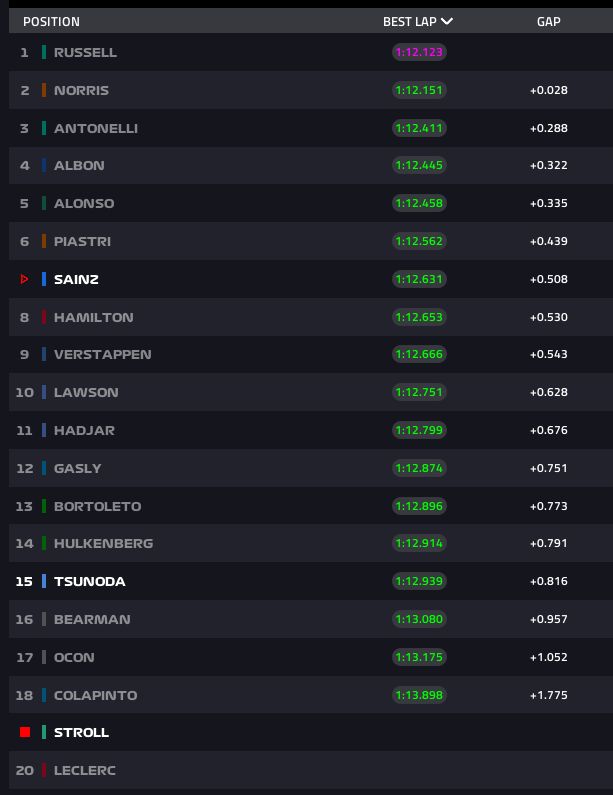The image size is (613, 795).
Task: Click position number 10 beside Lawson
Action: tap(24, 392)
